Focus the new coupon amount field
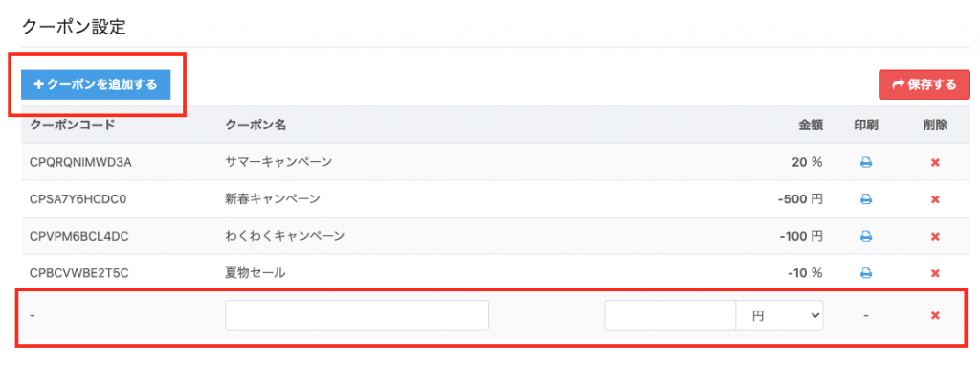Image resolution: width=980 pixels, height=368 pixels. tap(670, 315)
